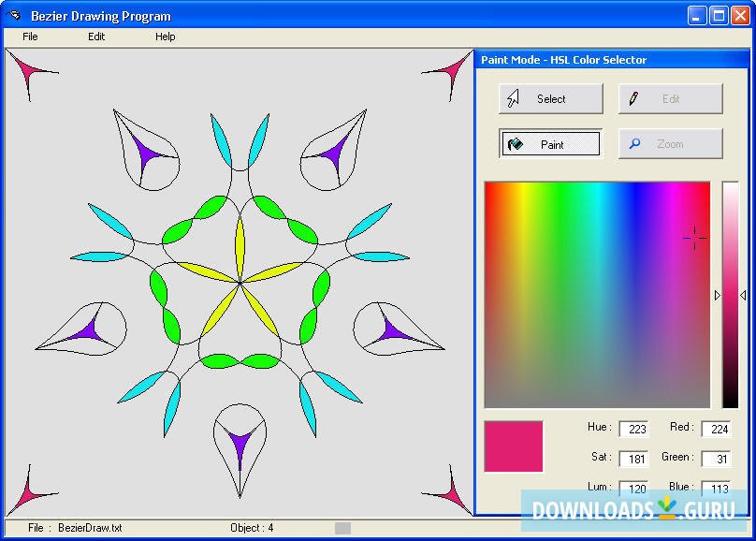This screenshot has height=541, width=756.
Task: Click the Sat value field
Action: [633, 459]
